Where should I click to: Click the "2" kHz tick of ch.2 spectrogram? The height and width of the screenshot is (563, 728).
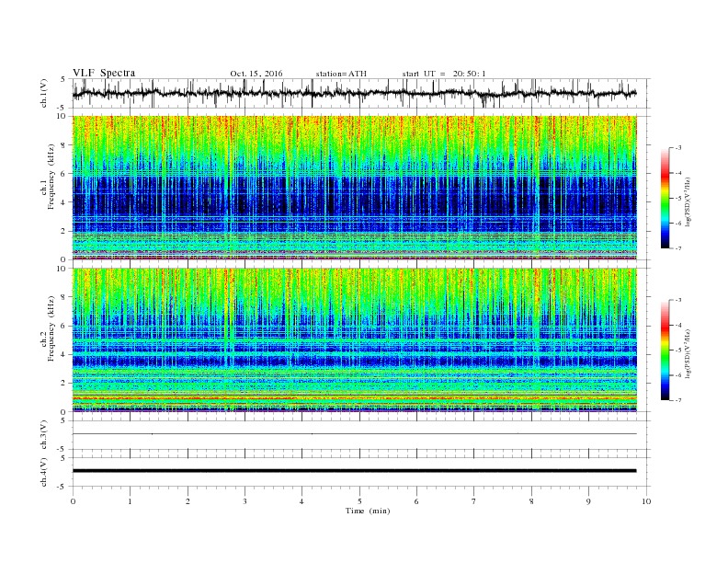tap(64, 384)
